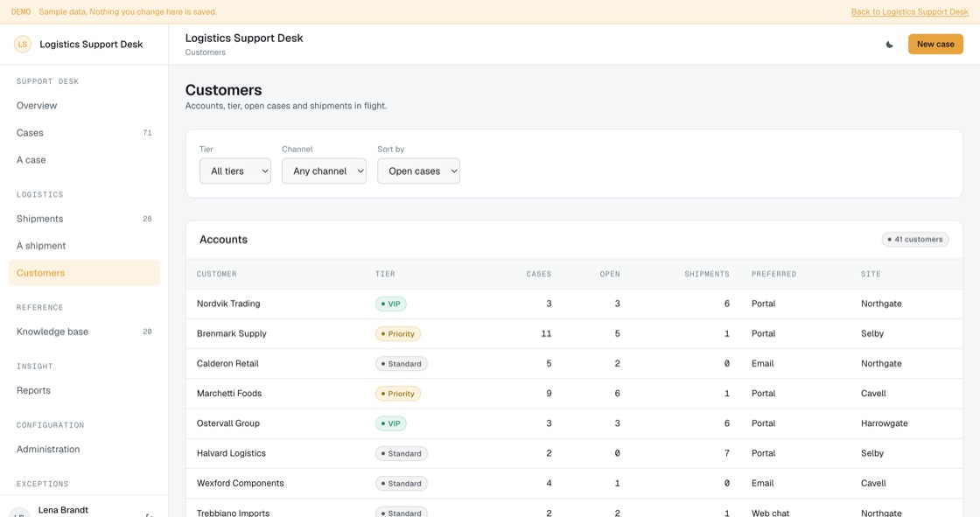
Task: Select 'A case' in the sidebar
Action: pos(84,160)
